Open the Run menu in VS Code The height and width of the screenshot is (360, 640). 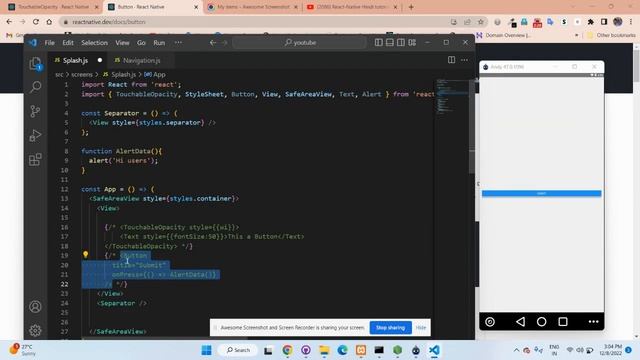click(159, 42)
